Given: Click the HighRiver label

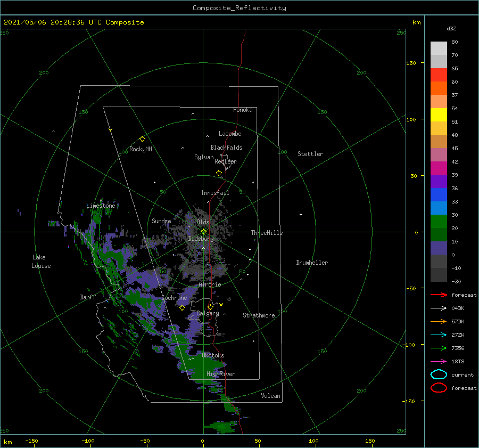Looking at the screenshot, I should (221, 374).
